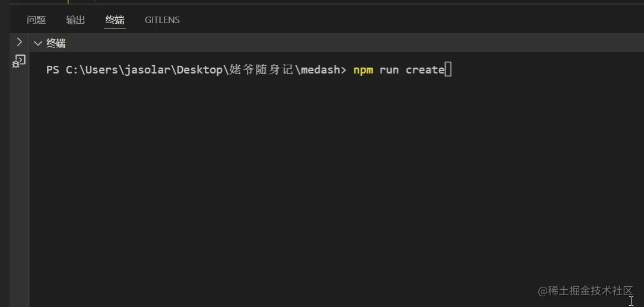Collapse the 终端 section chevron
644x307 pixels.
click(38, 43)
